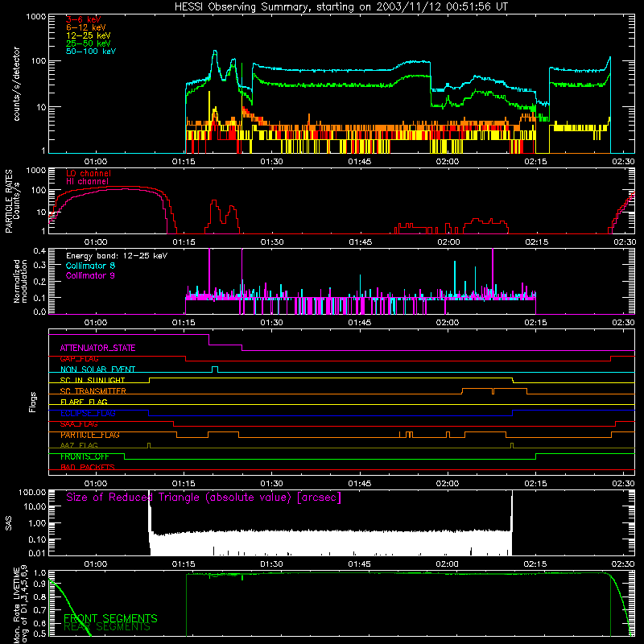This screenshot has width=644, height=644.
Task: Select the "FLARE_FLAG" flag label
Action: coord(84,402)
